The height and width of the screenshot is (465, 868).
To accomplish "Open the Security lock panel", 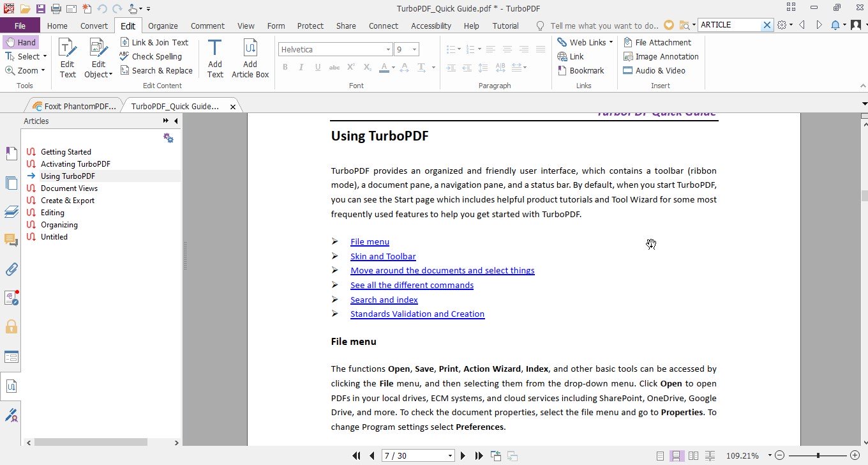I will pos(11,327).
